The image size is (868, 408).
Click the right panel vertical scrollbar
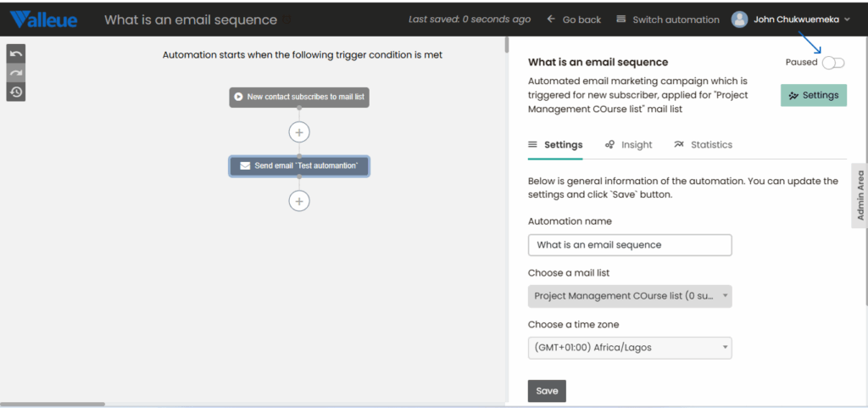[866, 171]
